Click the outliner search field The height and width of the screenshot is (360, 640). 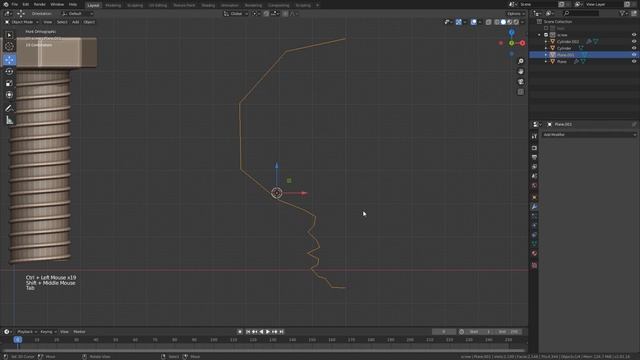click(581, 13)
